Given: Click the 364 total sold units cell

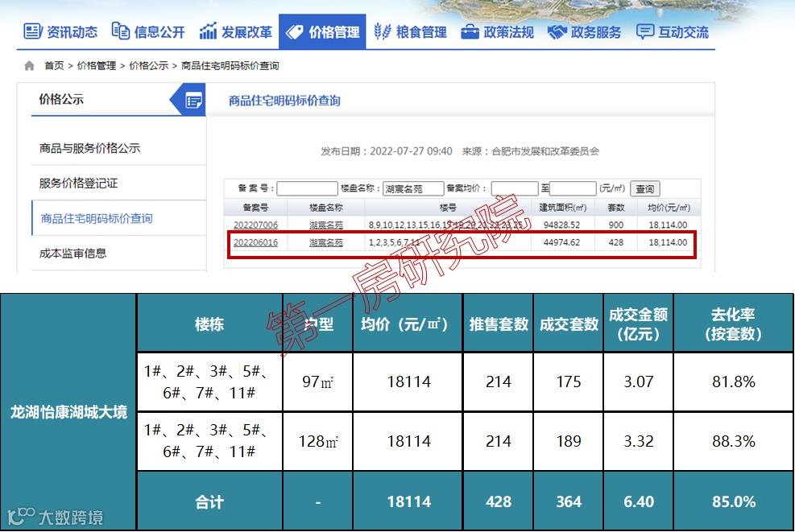Looking at the screenshot, I should click(569, 501).
